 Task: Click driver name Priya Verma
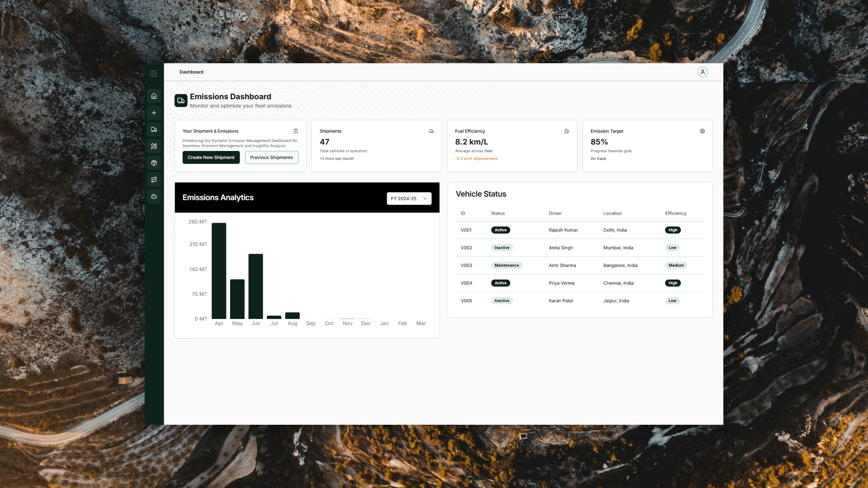click(x=561, y=283)
